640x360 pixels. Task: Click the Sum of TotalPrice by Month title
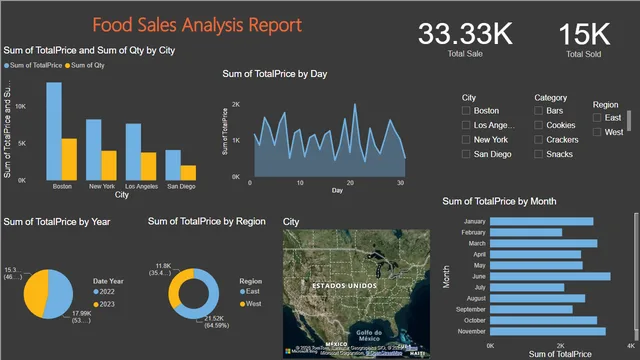click(499, 201)
